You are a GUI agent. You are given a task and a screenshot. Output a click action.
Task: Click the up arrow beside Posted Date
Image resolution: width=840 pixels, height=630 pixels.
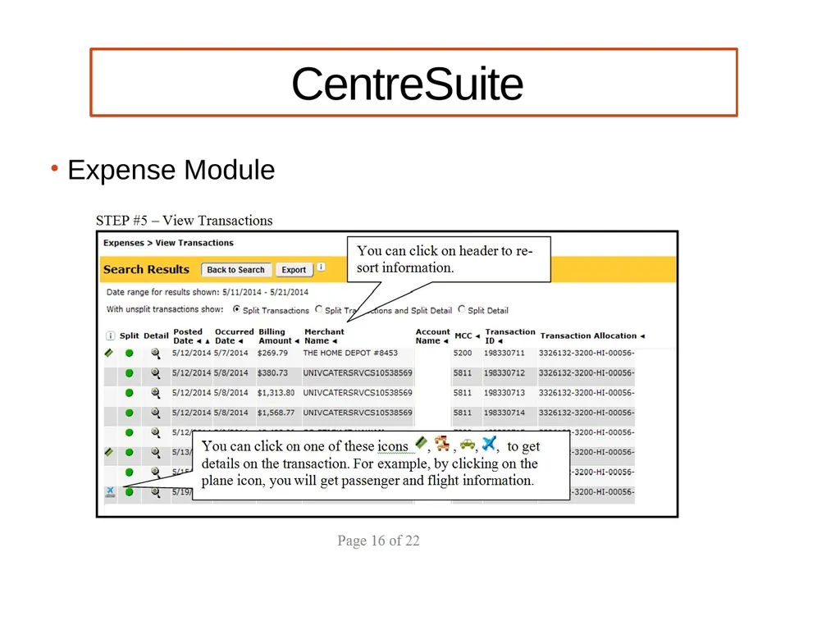(x=208, y=341)
